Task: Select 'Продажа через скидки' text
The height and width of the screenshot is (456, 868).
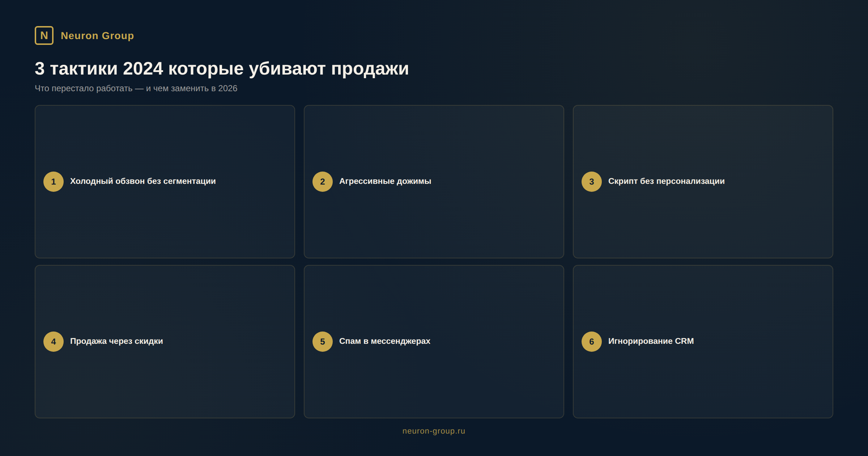Action: (116, 341)
